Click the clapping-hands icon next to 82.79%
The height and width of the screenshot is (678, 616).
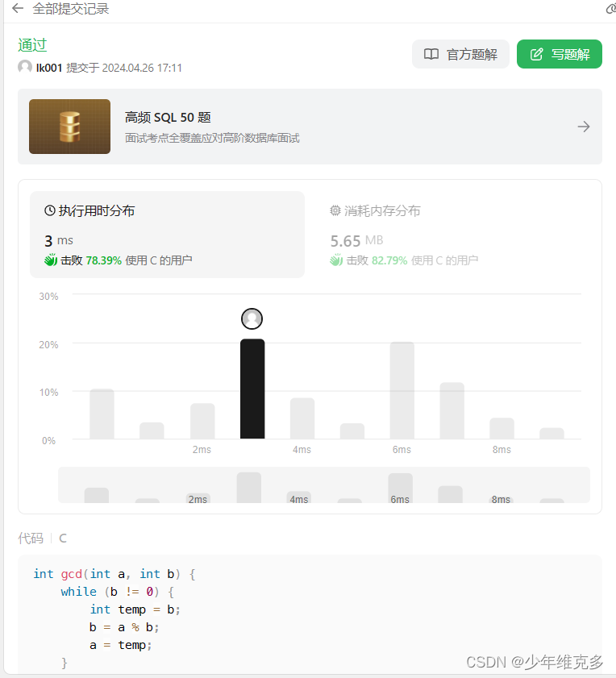click(337, 260)
